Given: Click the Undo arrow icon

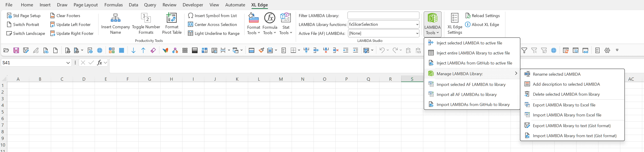Looking at the screenshot, I should pyautogui.click(x=382, y=50).
